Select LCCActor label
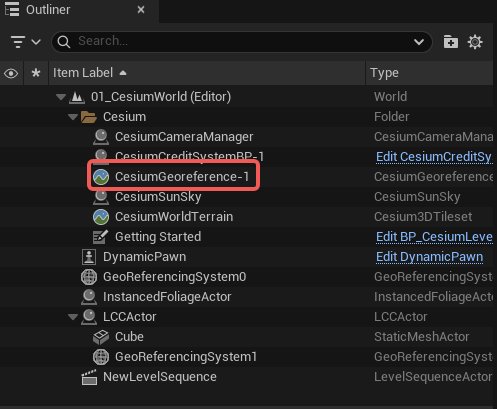Screen dimensions: 497x409 tap(129, 317)
